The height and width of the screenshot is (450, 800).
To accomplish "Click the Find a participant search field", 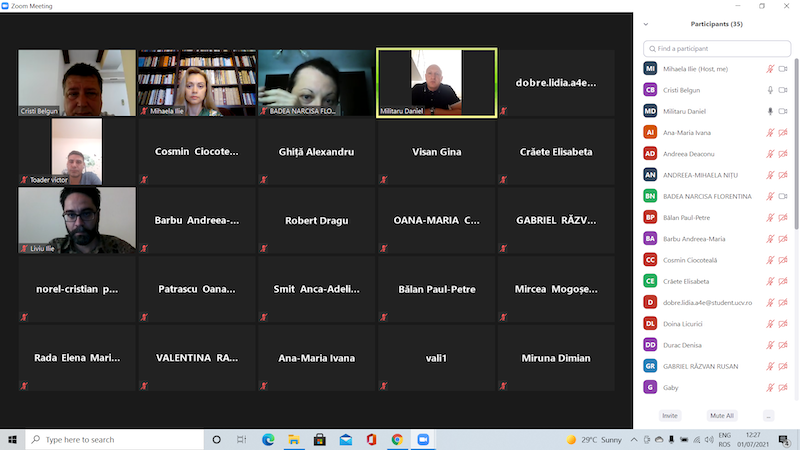I will [716, 48].
